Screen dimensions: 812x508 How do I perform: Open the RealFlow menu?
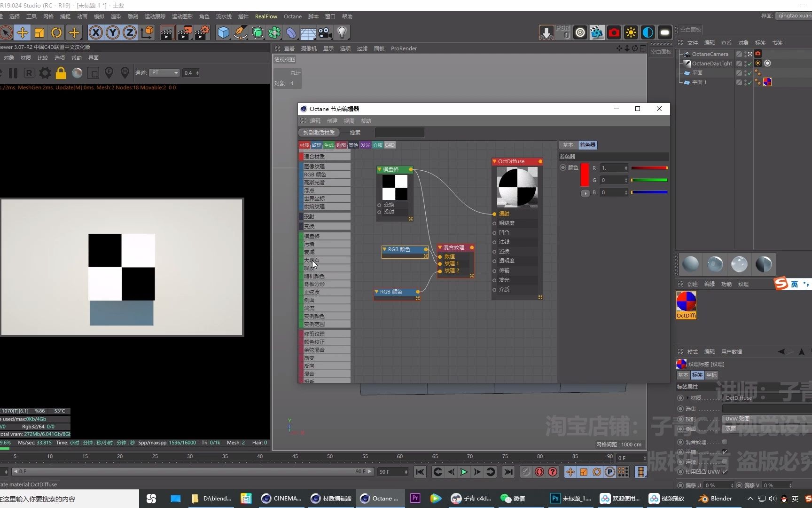[265, 16]
